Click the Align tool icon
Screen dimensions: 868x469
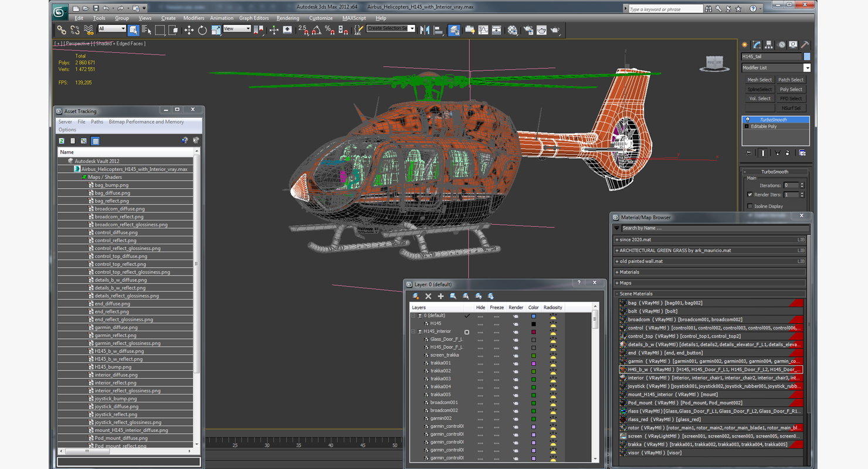pyautogui.click(x=438, y=29)
